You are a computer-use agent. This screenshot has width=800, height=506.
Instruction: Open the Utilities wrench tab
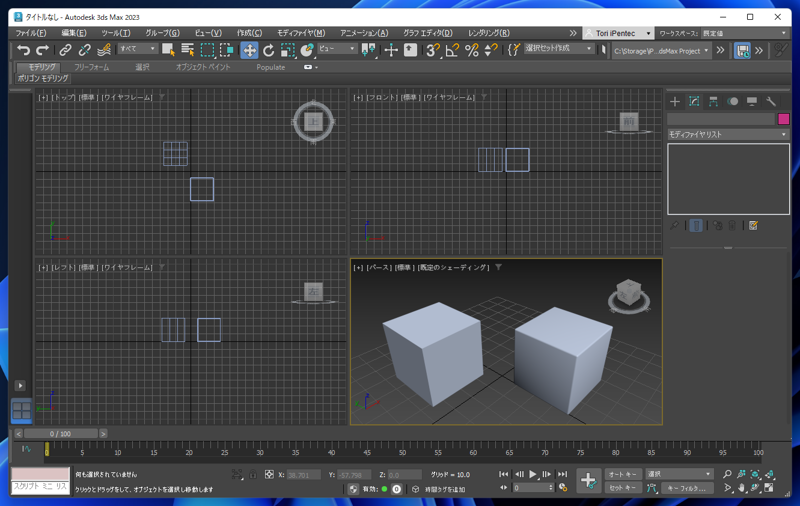771,102
